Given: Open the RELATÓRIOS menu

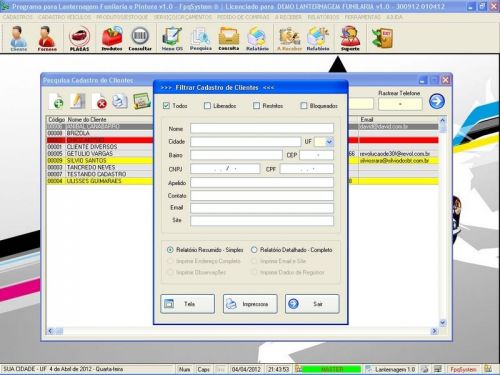Looking at the screenshot, I should (323, 17).
